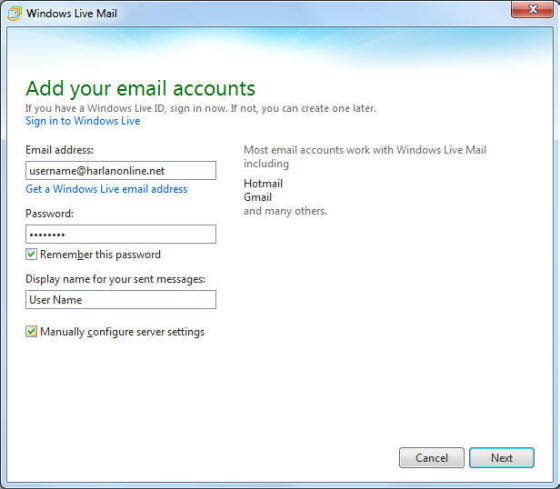Click the Hotmail text entry
The image size is (560, 489).
[x=263, y=184]
